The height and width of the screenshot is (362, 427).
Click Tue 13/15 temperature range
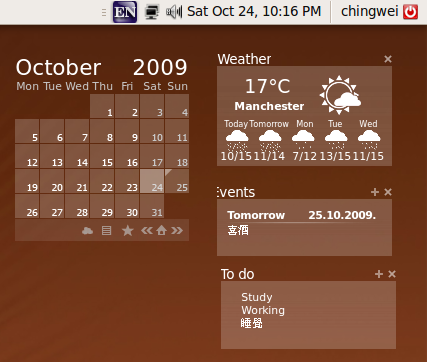coord(335,156)
